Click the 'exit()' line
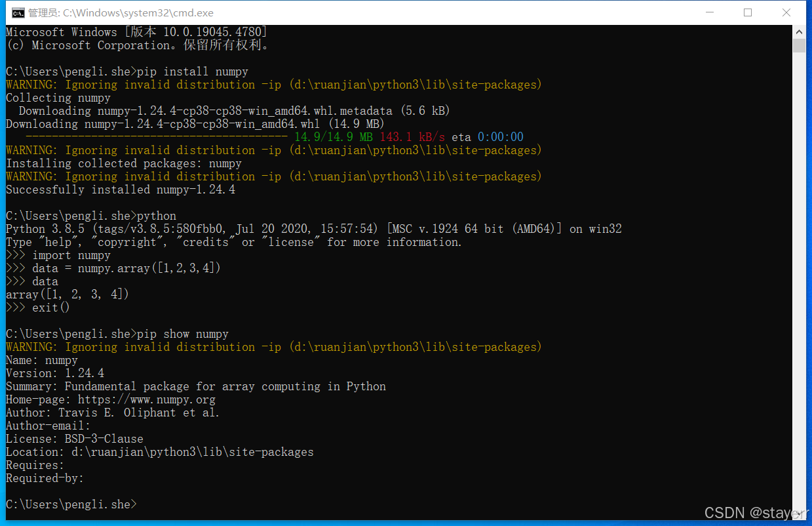 (38, 308)
